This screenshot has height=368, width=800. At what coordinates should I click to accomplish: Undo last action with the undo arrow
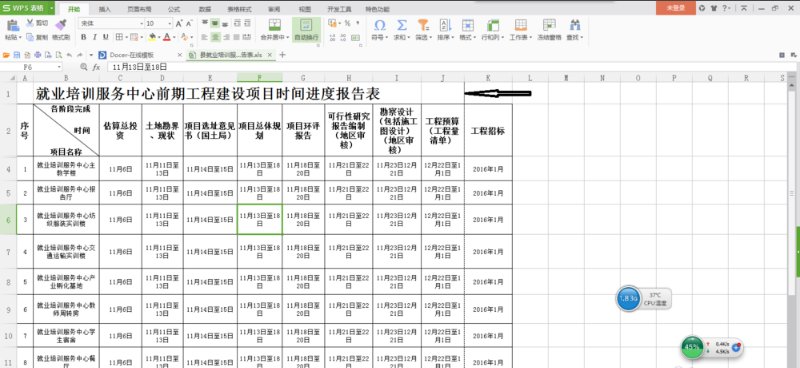click(x=70, y=55)
